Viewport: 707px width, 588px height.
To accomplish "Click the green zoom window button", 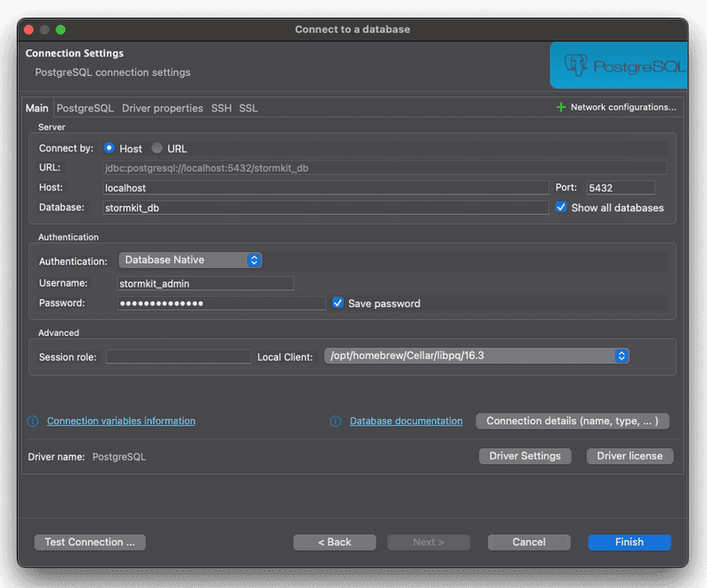I will [60, 30].
